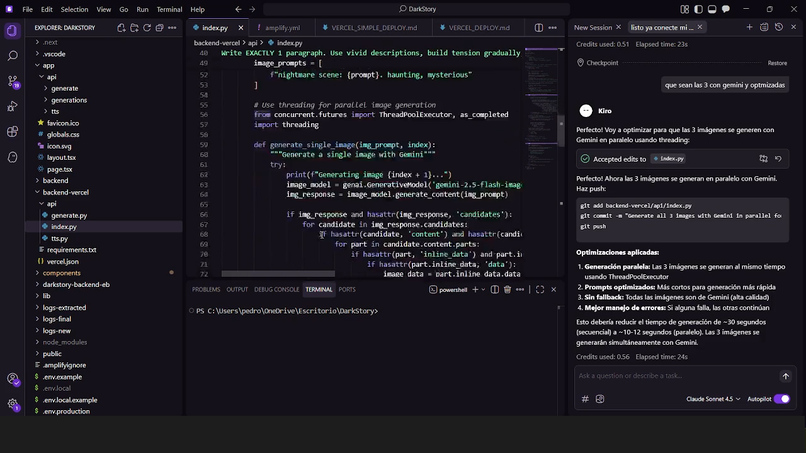Open the Run and Debug view
Image resolution: width=806 pixels, height=453 pixels.
coord(12,106)
